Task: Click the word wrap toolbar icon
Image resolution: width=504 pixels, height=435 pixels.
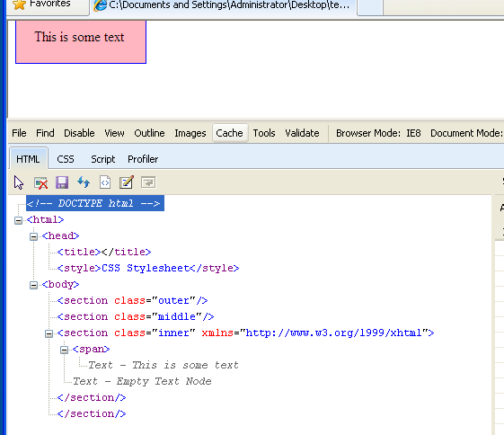Action: coord(148,182)
